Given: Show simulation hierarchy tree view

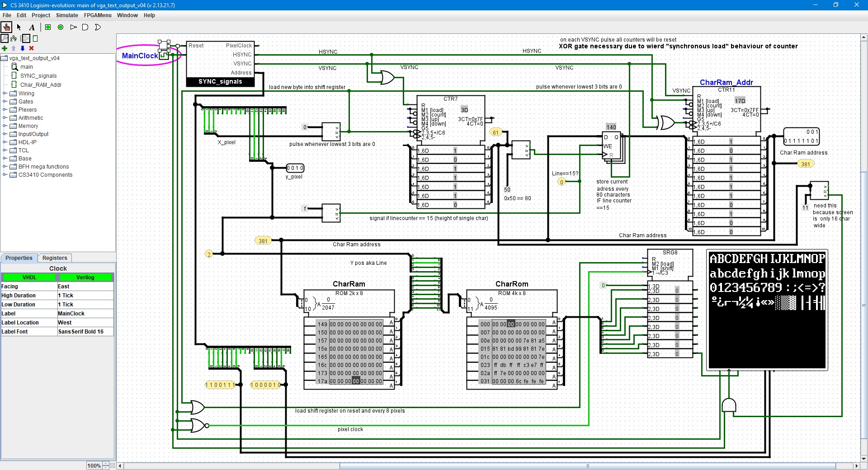Looking at the screenshot, I should 14,38.
